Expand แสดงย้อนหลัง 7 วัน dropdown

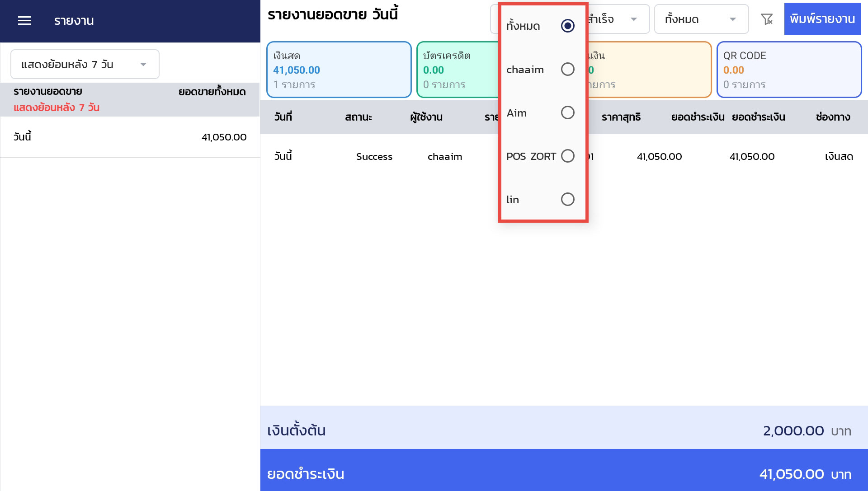[85, 64]
